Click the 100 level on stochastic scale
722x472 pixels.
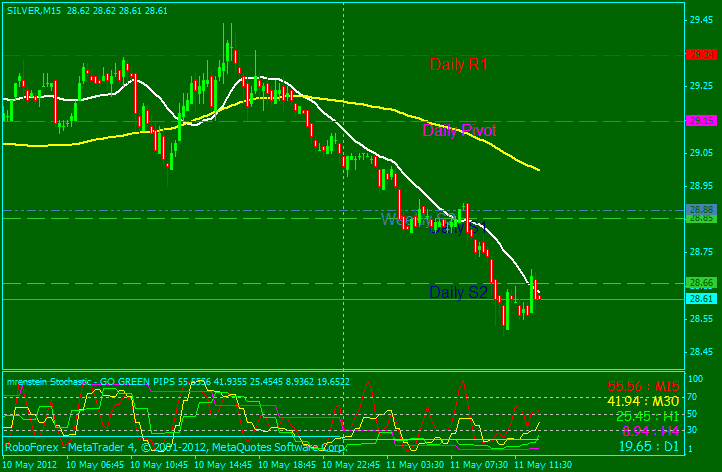click(x=694, y=380)
